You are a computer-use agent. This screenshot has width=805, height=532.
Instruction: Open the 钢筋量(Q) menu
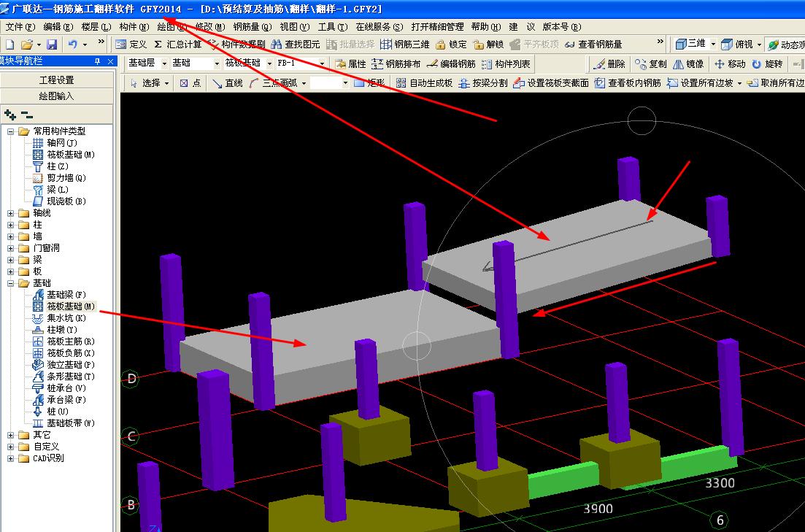(252, 27)
